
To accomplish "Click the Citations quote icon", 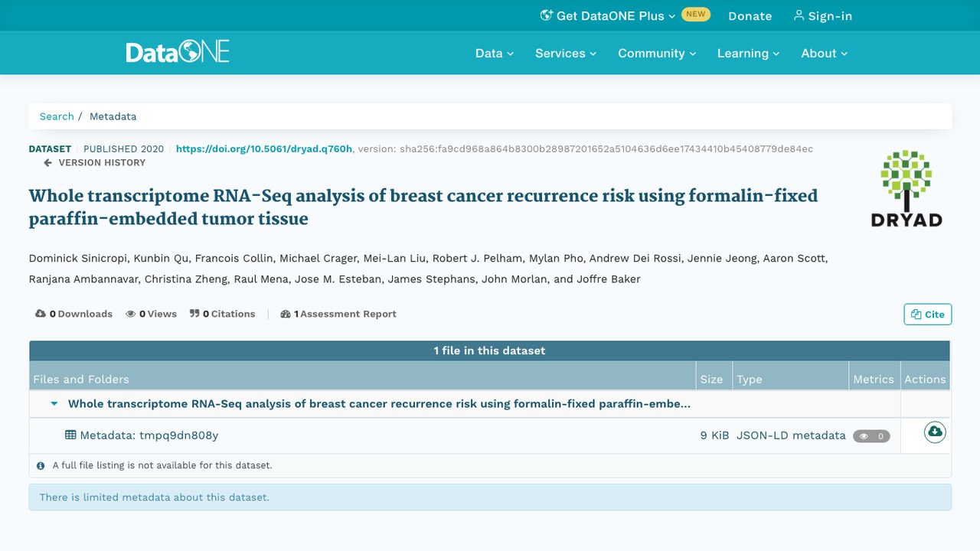I will click(x=194, y=314).
